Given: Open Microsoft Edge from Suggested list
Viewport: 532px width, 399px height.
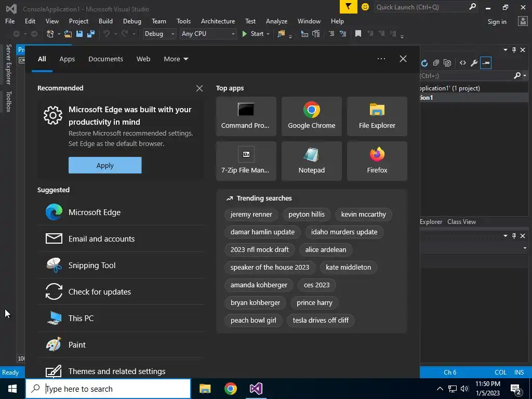Looking at the screenshot, I should (121, 212).
